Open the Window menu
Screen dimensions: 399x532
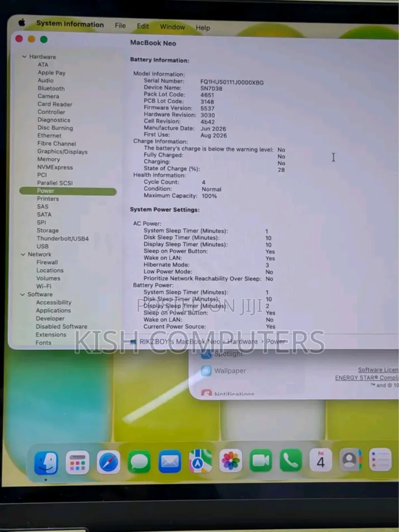(172, 27)
